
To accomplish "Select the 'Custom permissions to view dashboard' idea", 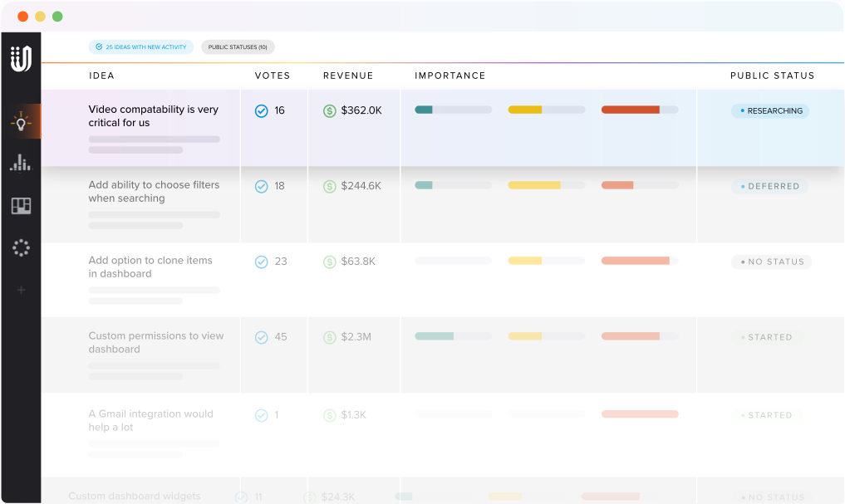I will click(x=155, y=342).
